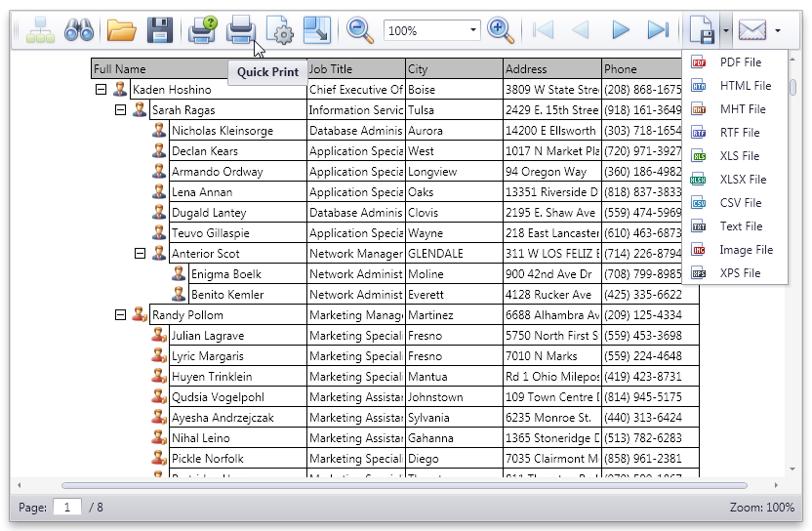Click the Save floppy disk icon
This screenshot has height=531, width=812.
[x=159, y=30]
